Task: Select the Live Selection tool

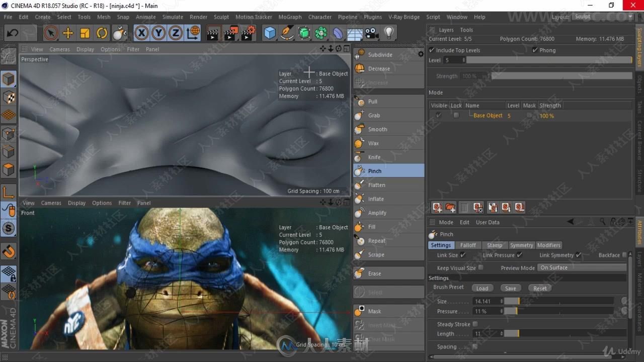Action: click(x=50, y=34)
